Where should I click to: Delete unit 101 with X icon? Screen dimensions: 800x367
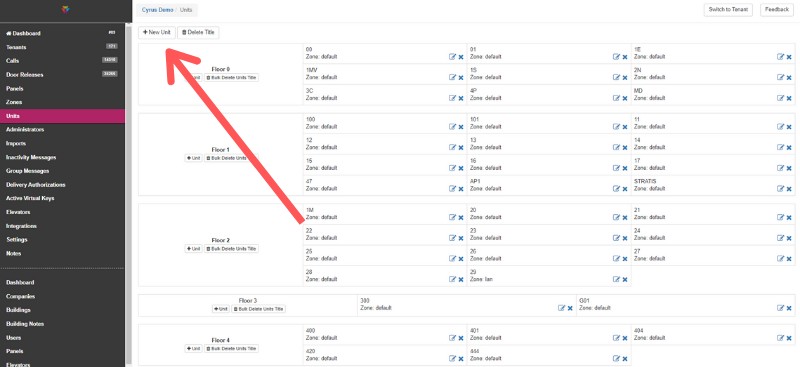[x=624, y=127]
